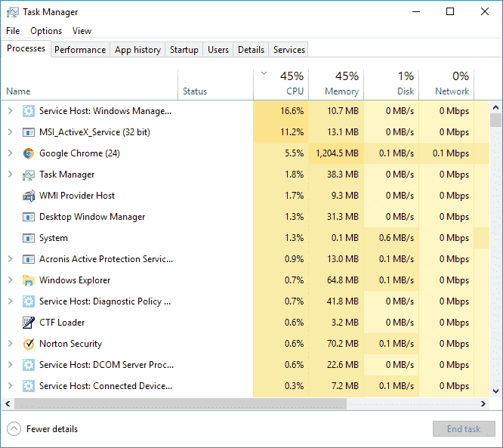Click Windows Explorer's 64.8 MB memory value

[x=343, y=280]
